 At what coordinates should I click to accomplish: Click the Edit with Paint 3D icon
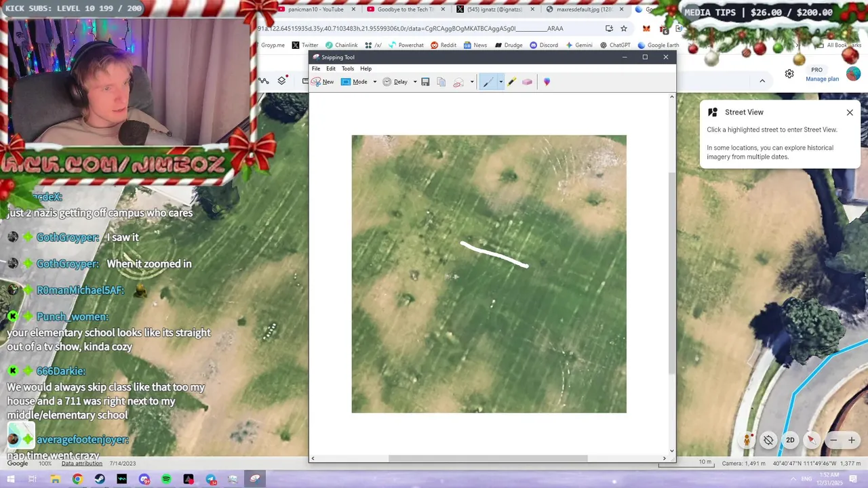(x=547, y=82)
